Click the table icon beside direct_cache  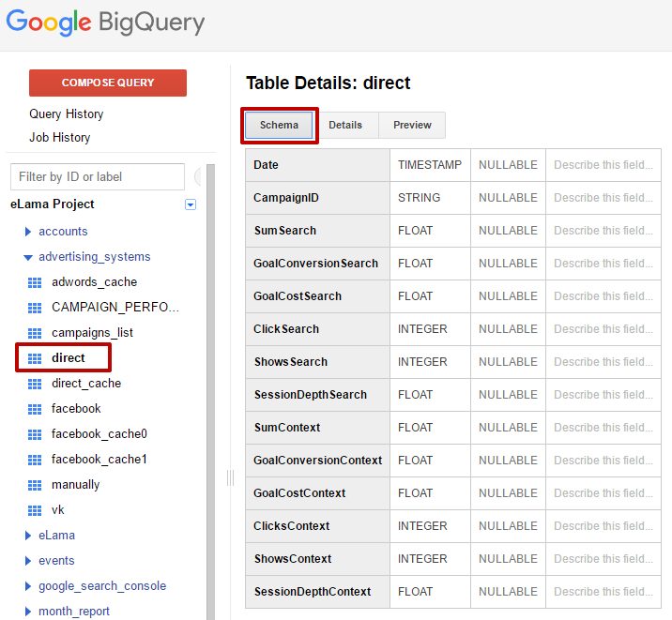(36, 384)
